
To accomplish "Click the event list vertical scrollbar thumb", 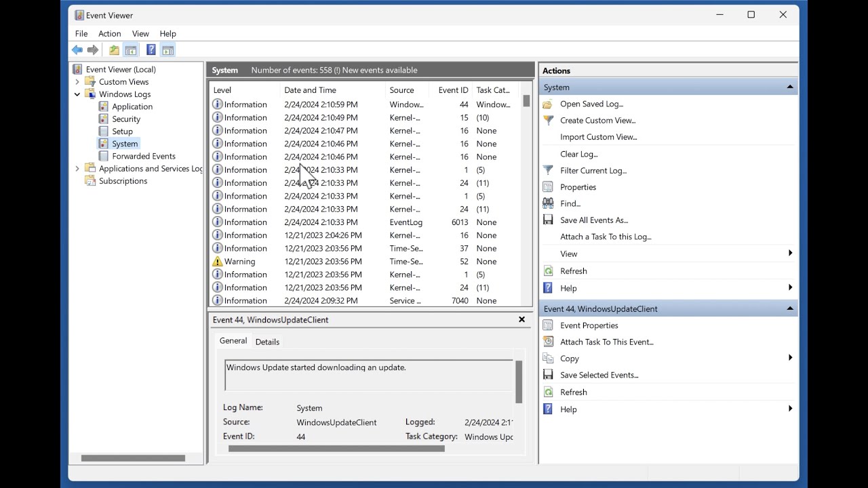I will point(526,102).
